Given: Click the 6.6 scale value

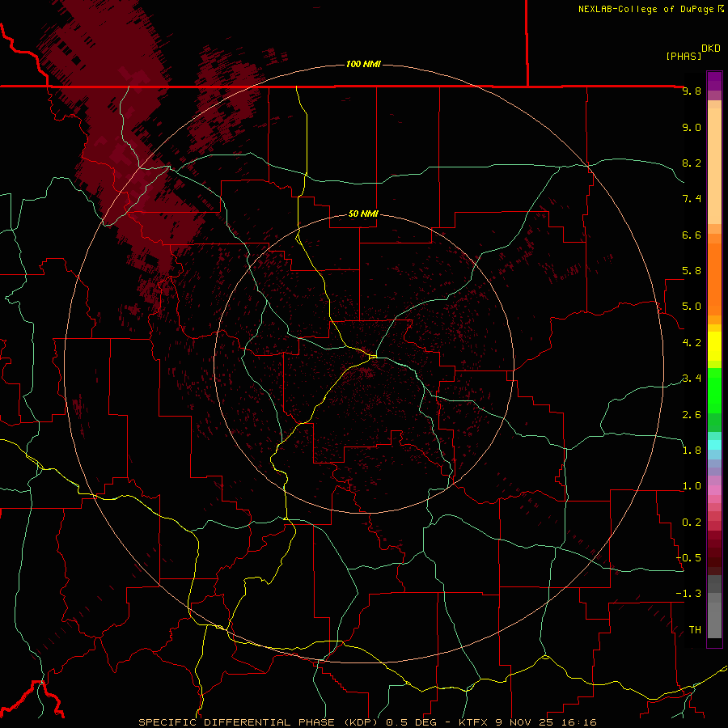Looking at the screenshot, I should (692, 235).
